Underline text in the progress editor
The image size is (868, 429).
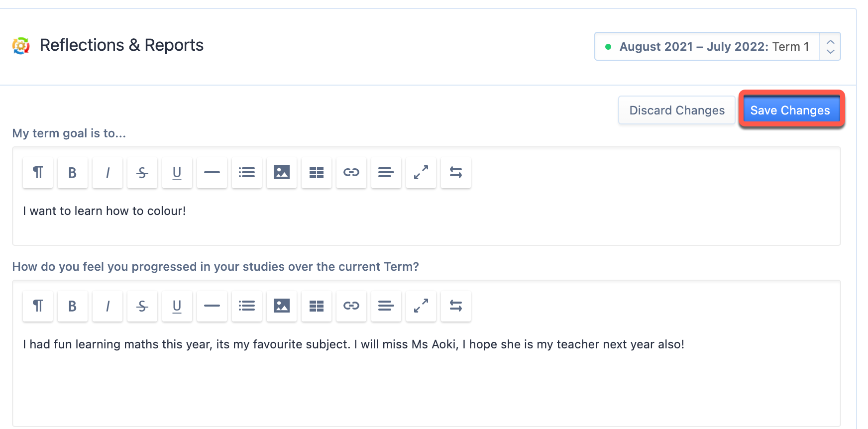(x=177, y=306)
